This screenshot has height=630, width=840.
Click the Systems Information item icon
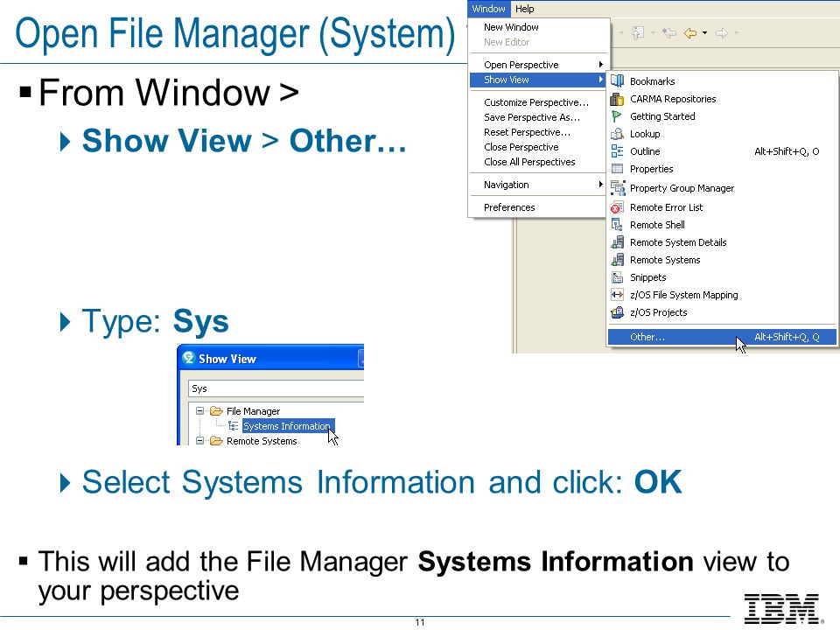233,426
